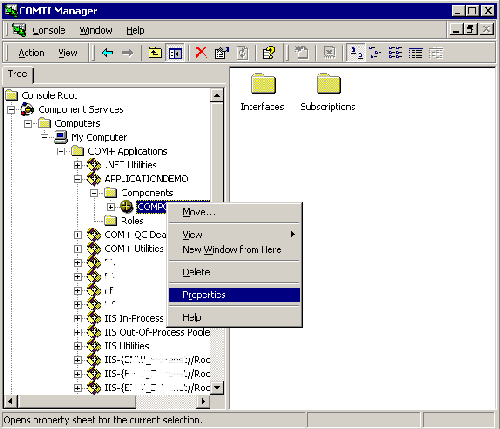Open the Subscriptions folder in right pane
The width and height of the screenshot is (500, 429).
click(x=328, y=92)
